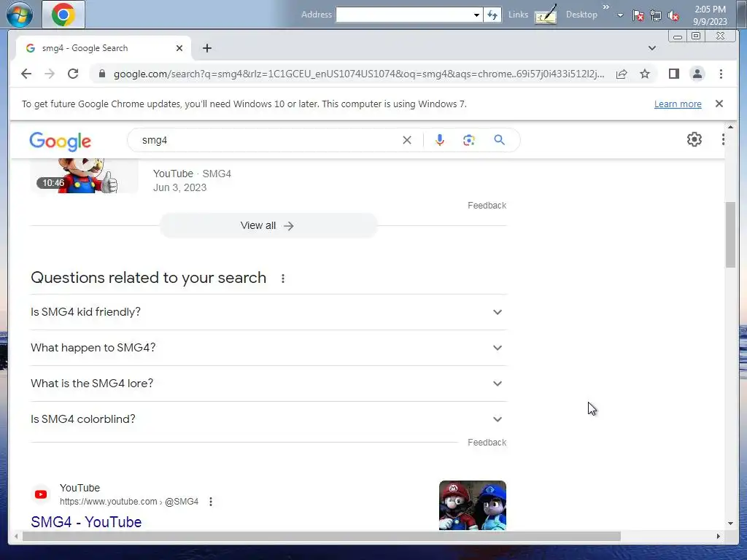Screen dimensions: 747x560
Task: Click the YouTube favicon of the result
Action: pos(41,494)
